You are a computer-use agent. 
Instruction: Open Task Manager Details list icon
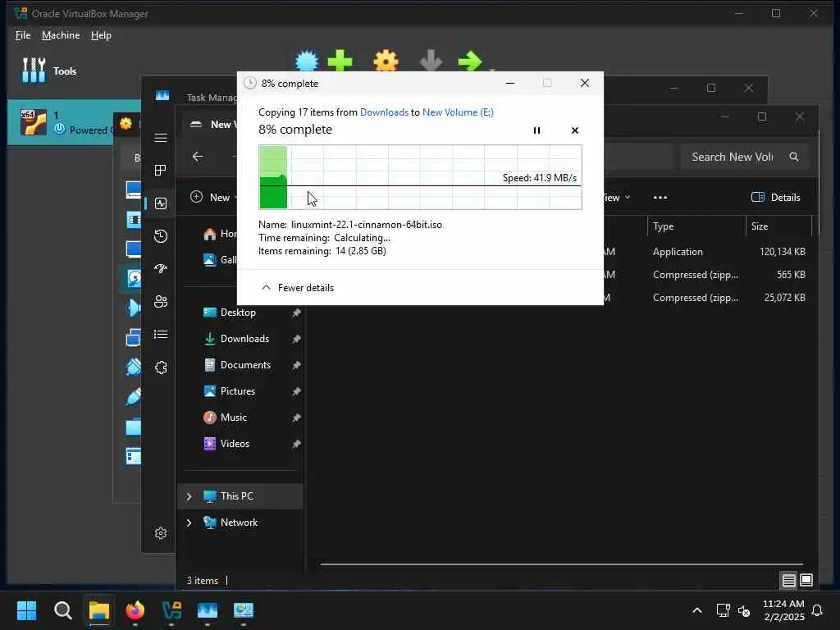coord(161,335)
